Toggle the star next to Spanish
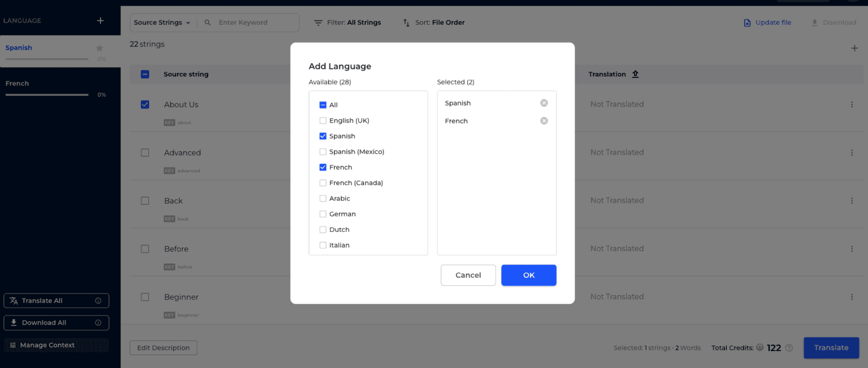Viewport: 868px width, 368px height. (99, 47)
